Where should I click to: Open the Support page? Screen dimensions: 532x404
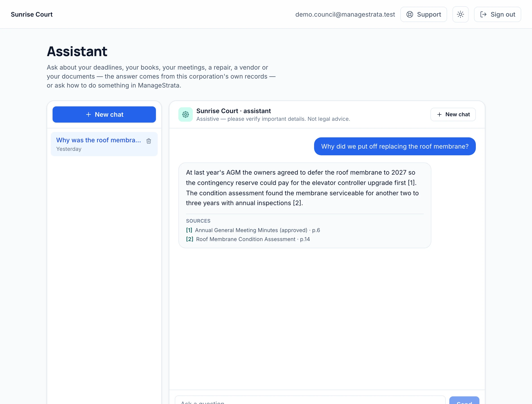coord(423,14)
